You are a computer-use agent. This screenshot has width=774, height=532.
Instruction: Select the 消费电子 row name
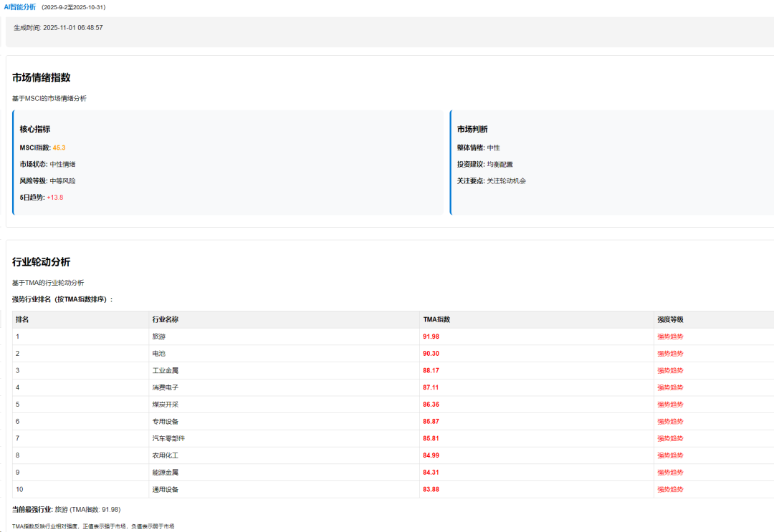(165, 387)
